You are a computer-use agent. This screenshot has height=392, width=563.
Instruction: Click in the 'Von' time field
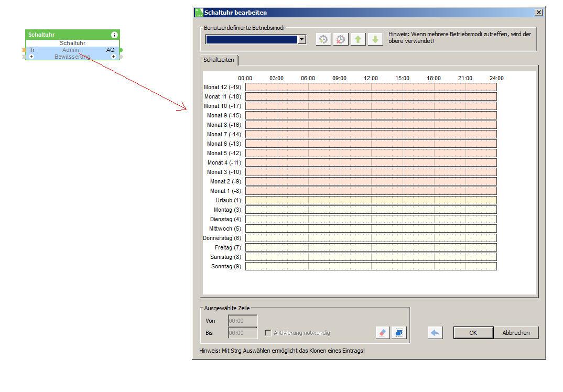click(243, 321)
